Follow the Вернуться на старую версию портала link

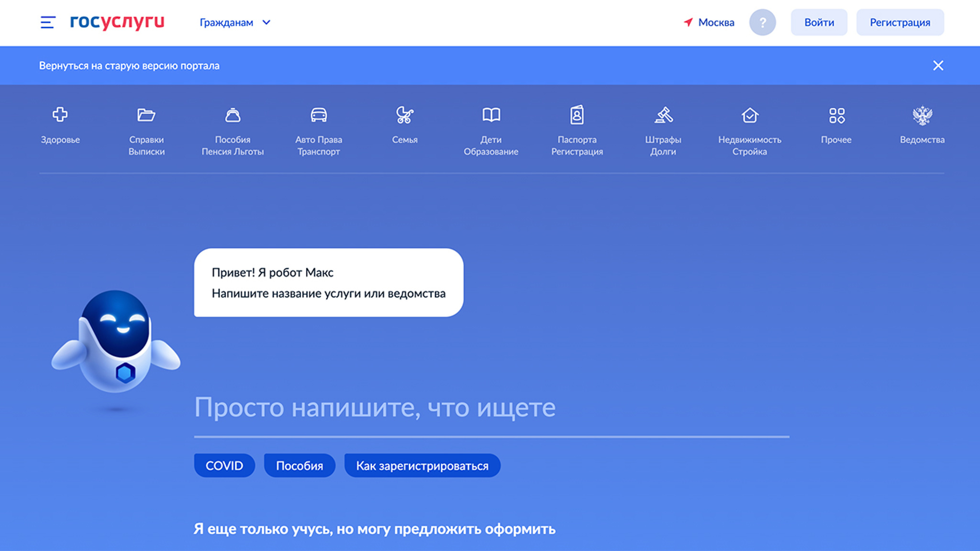(x=129, y=66)
